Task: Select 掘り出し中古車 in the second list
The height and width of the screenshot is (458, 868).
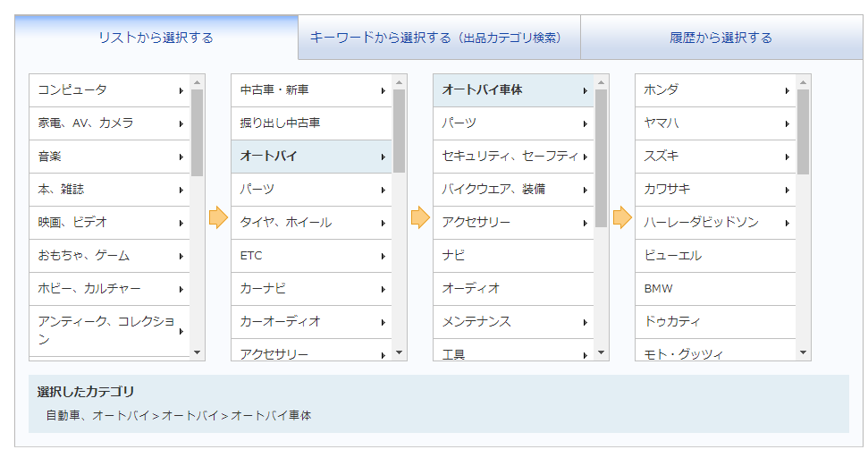Action: point(312,123)
